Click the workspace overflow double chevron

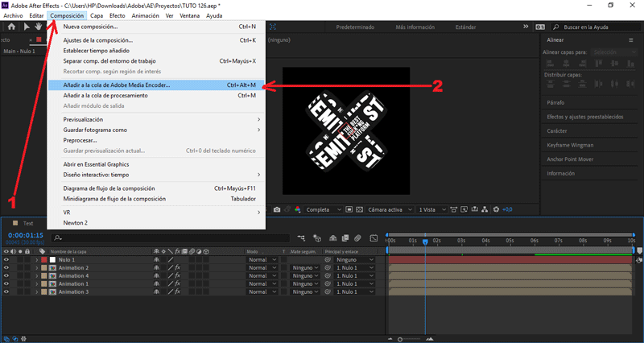tap(526, 27)
